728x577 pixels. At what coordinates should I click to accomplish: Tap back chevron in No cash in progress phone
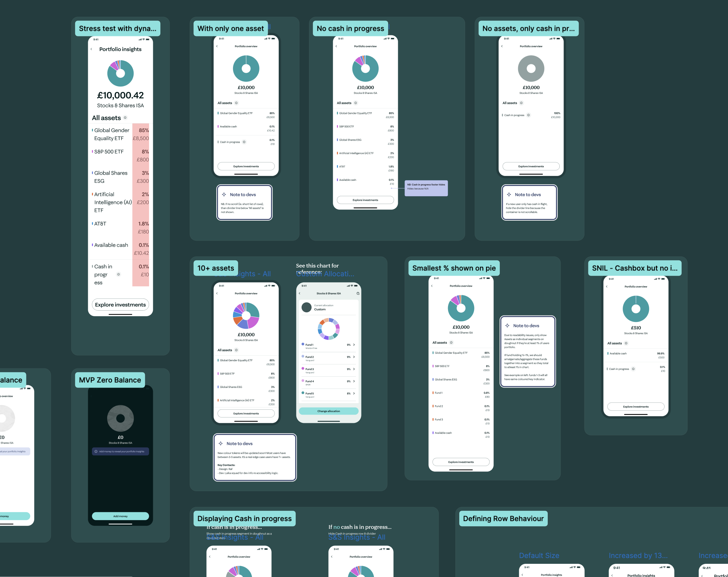tap(336, 46)
